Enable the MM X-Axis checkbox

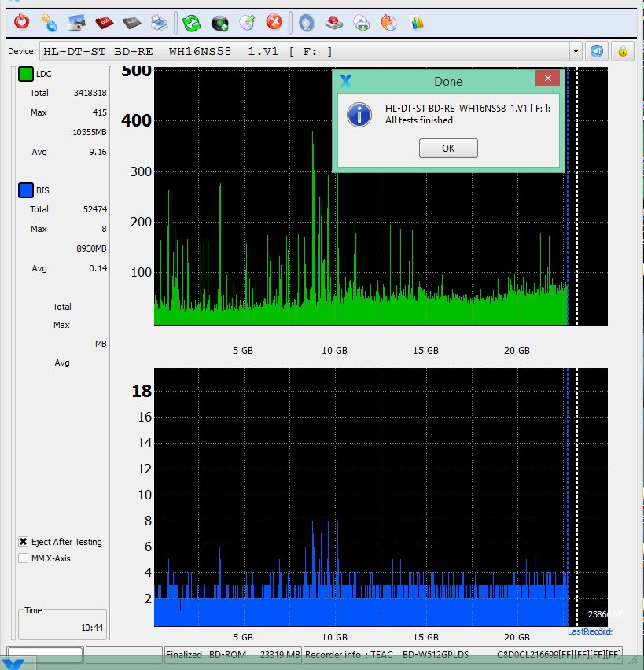pos(23,558)
